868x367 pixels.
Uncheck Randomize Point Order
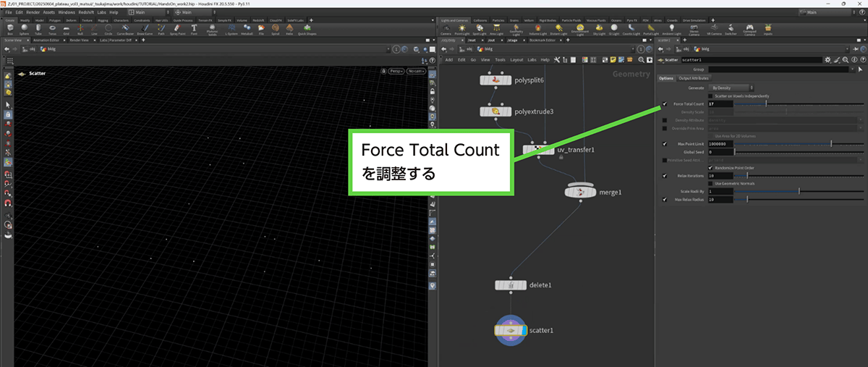[x=710, y=167]
